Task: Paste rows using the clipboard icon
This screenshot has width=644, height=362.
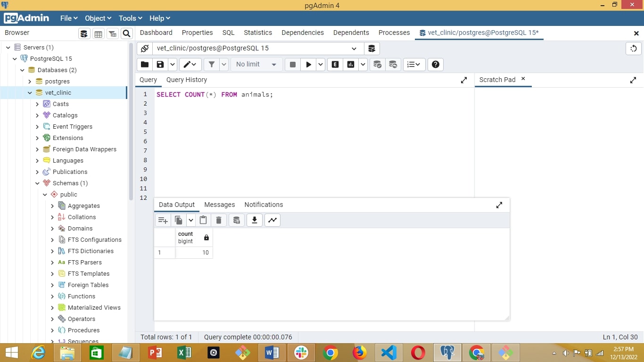Action: [x=203, y=220]
